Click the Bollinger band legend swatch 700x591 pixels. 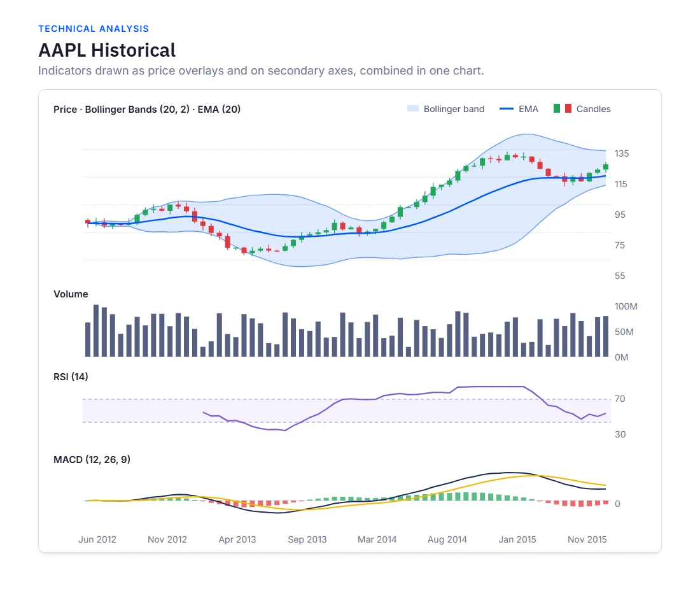pyautogui.click(x=413, y=108)
